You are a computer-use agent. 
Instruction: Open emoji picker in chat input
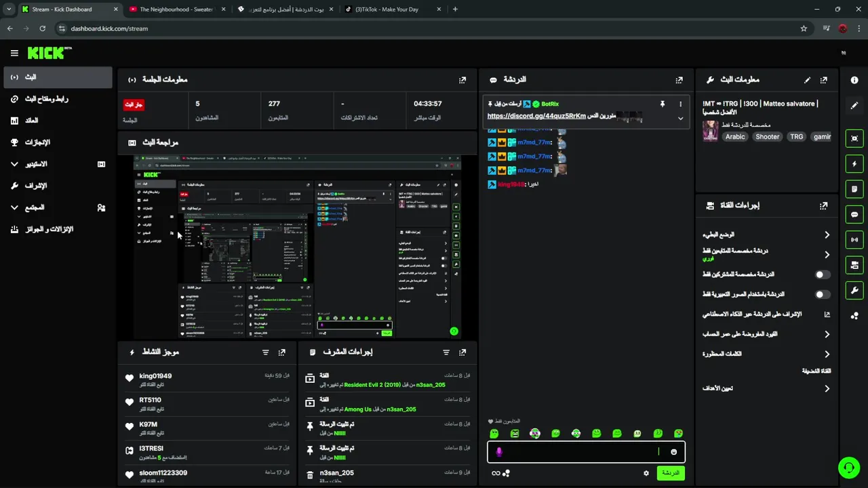(x=673, y=452)
